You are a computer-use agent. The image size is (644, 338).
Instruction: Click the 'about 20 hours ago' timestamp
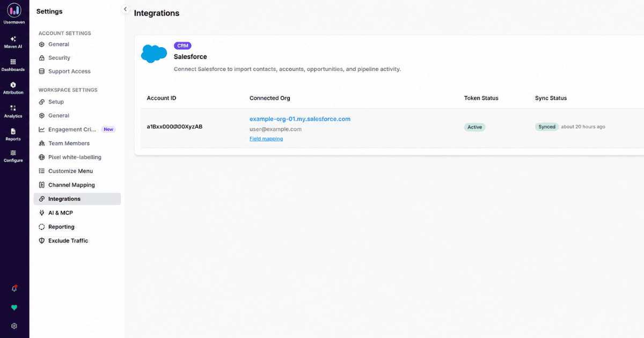click(x=583, y=127)
